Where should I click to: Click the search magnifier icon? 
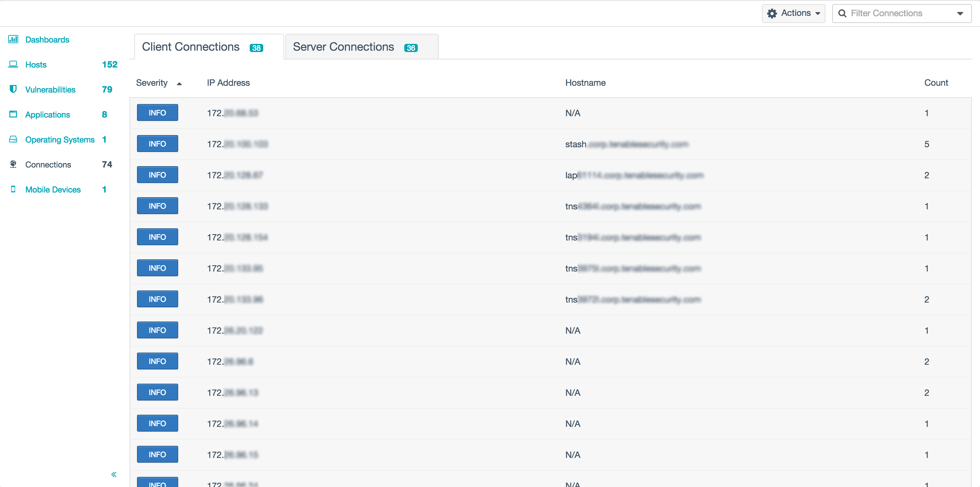pyautogui.click(x=842, y=13)
